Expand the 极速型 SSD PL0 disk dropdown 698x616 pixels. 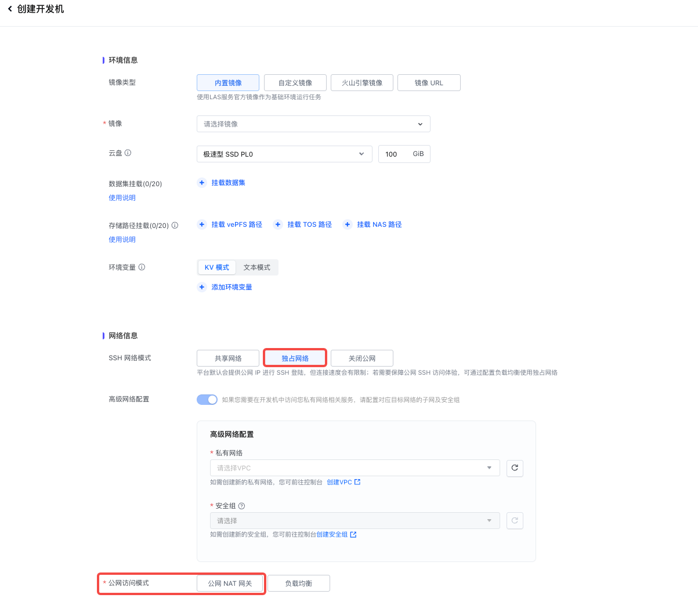pos(284,154)
